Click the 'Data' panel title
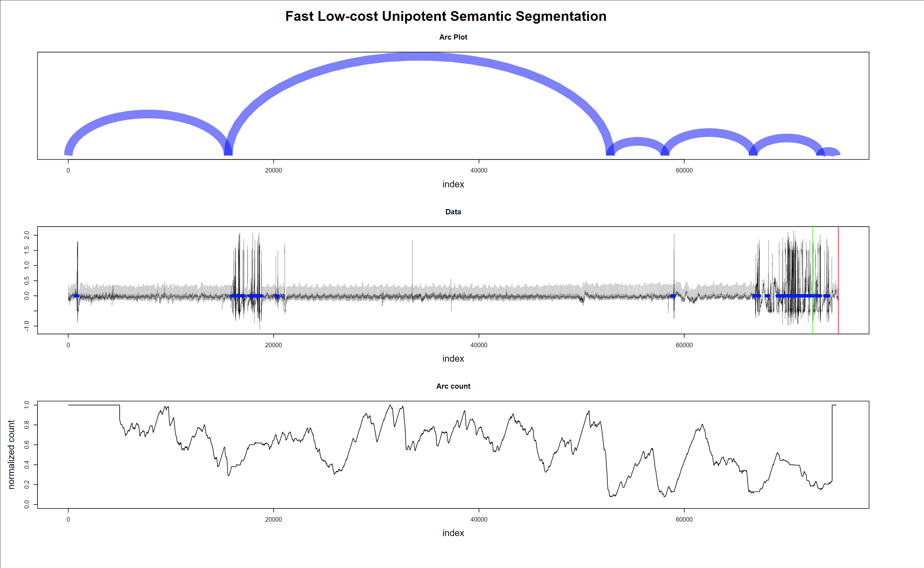 click(x=453, y=212)
